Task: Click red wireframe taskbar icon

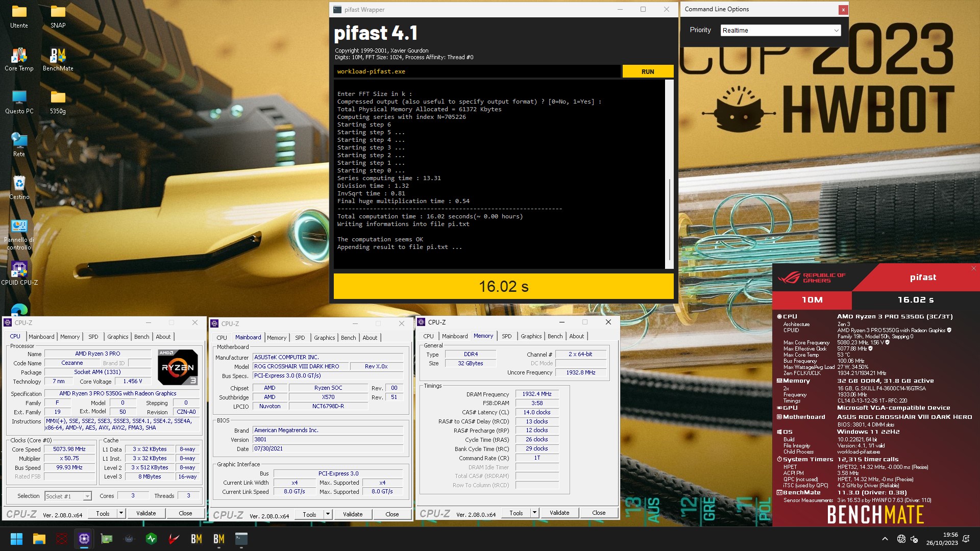Action: point(62,539)
